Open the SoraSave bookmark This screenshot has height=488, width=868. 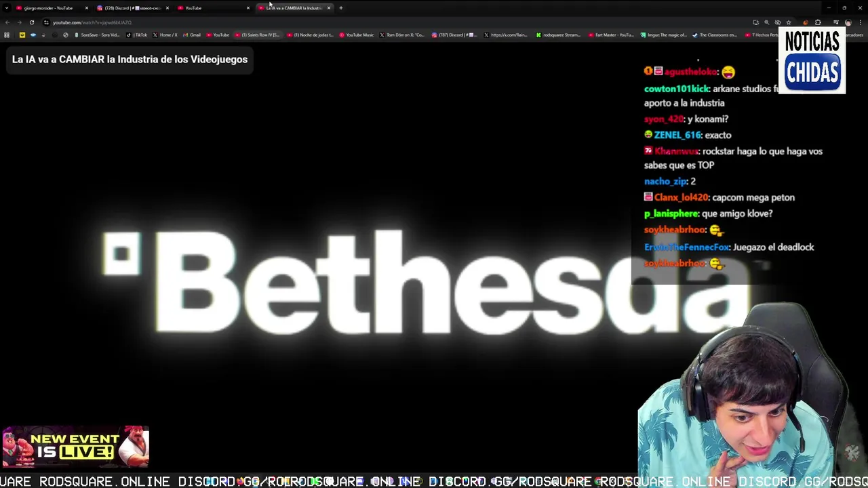tap(97, 35)
